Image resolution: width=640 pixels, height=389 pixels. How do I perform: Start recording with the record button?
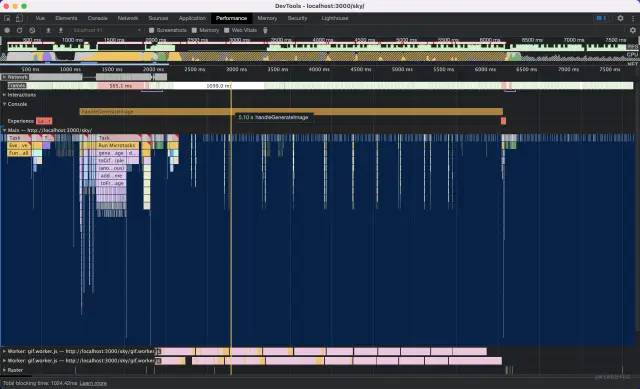[7, 30]
